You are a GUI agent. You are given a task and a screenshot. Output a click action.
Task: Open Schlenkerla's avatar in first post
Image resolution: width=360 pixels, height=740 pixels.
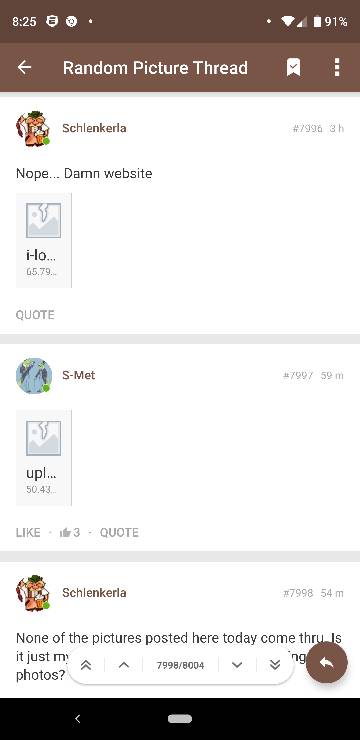pyautogui.click(x=33, y=128)
